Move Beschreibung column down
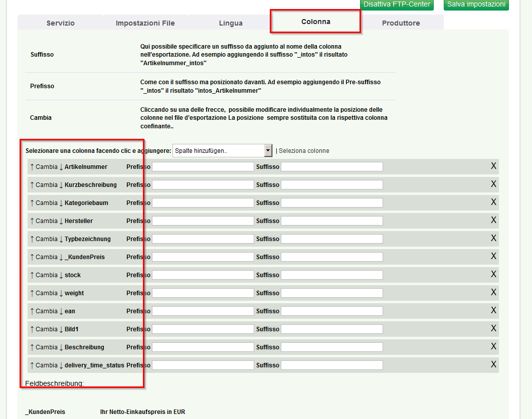Image resolution: width=532 pixels, height=419 pixels. [x=61, y=347]
